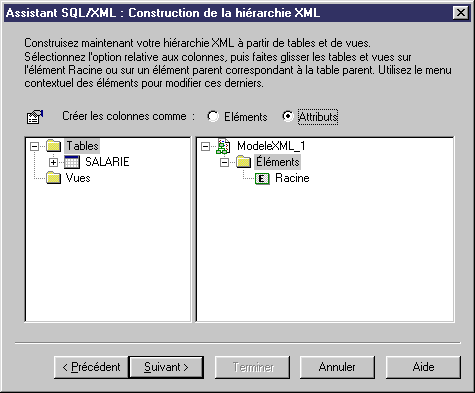Choose the Eléments radio button
Screen dimensions: 475x393
point(213,116)
